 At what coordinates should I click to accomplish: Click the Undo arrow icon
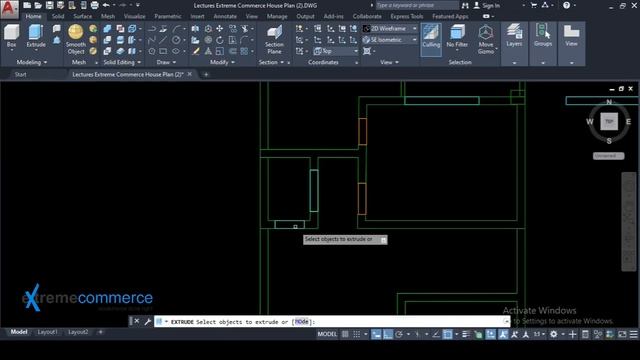click(106, 5)
